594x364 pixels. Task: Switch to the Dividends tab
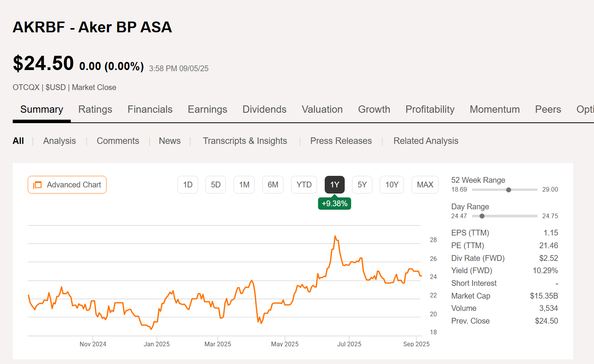pyautogui.click(x=264, y=110)
